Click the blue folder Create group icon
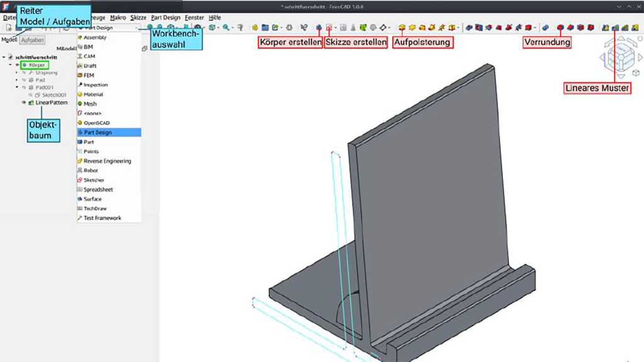The width and height of the screenshot is (644, 362). click(x=265, y=28)
